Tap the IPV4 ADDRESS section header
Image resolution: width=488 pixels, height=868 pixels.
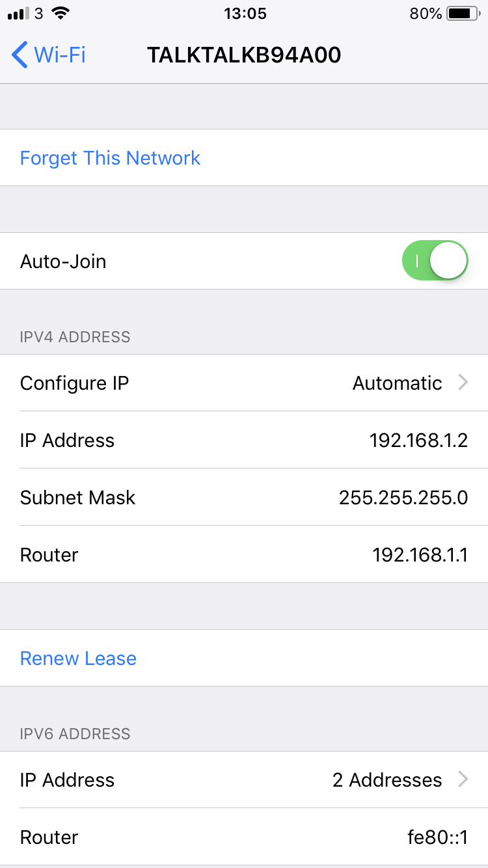click(x=75, y=337)
